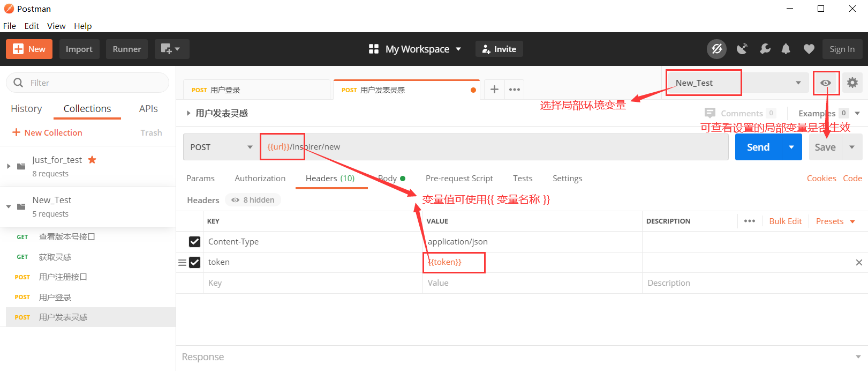Open the Examples dropdown
Screen dimensions: 868x371
(829, 113)
